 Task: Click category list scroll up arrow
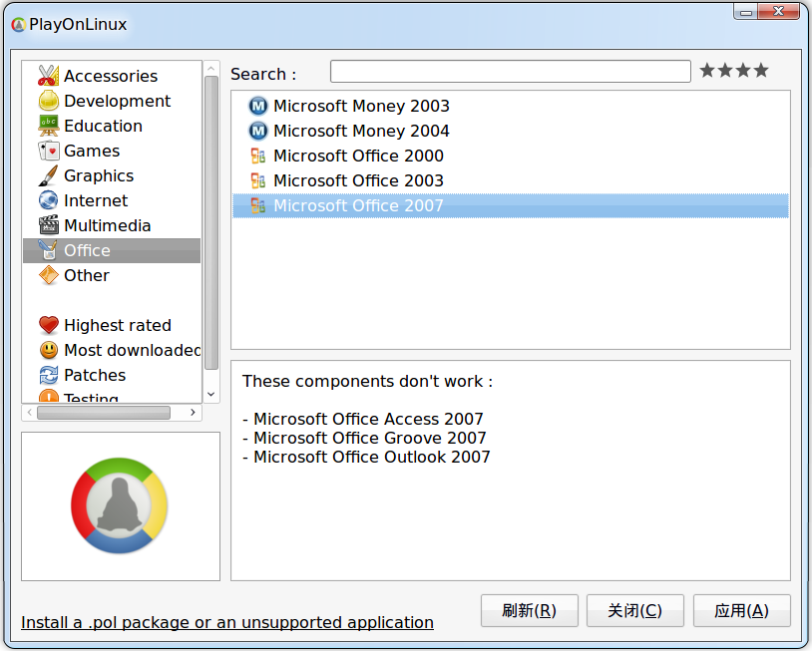pyautogui.click(x=210, y=69)
